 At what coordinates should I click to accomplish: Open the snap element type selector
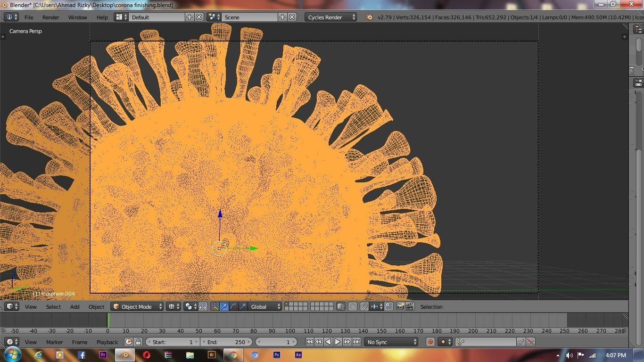[376, 306]
